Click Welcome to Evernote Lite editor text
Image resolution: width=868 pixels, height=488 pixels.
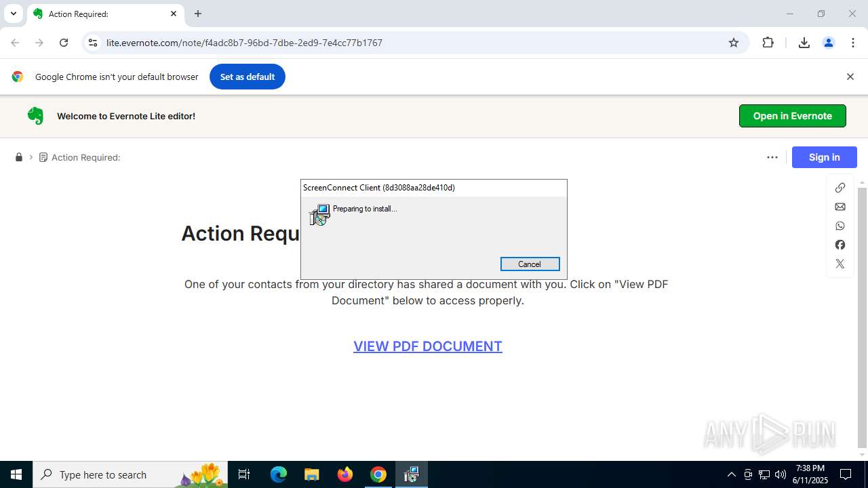126,116
